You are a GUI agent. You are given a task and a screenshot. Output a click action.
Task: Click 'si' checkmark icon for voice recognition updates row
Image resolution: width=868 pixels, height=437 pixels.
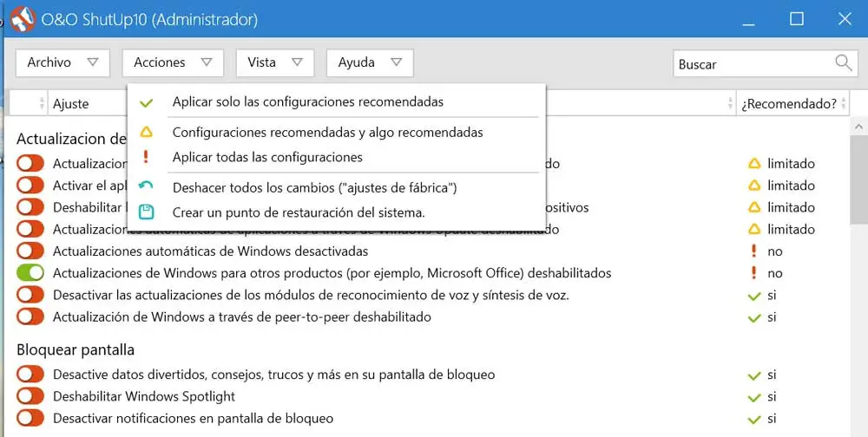(x=754, y=296)
